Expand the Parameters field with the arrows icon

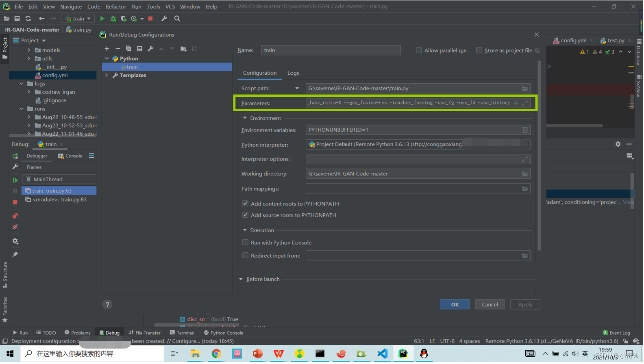pyautogui.click(x=525, y=103)
